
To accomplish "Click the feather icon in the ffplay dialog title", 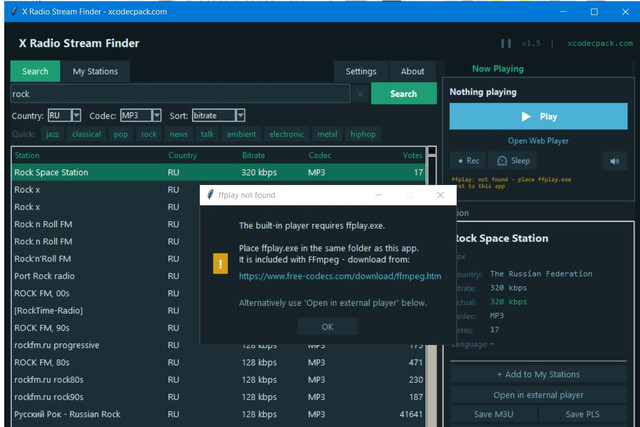I will tap(210, 195).
